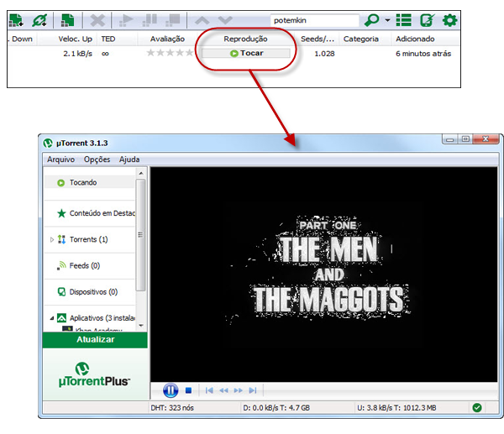Skip to the previous track

[x=210, y=390]
